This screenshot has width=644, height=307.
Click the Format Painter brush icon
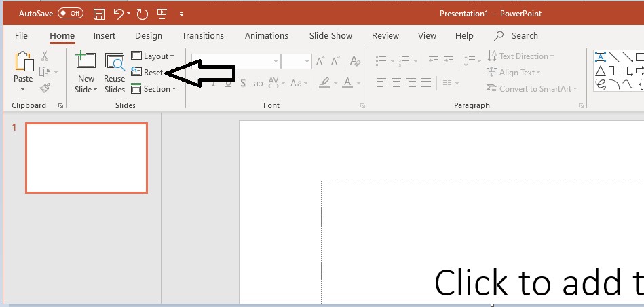[45, 88]
